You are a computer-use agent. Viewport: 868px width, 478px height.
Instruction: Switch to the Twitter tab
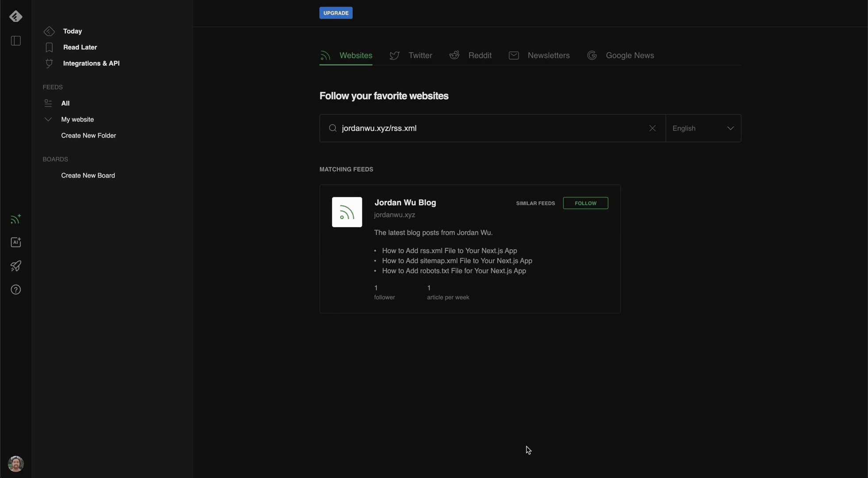[x=411, y=55]
